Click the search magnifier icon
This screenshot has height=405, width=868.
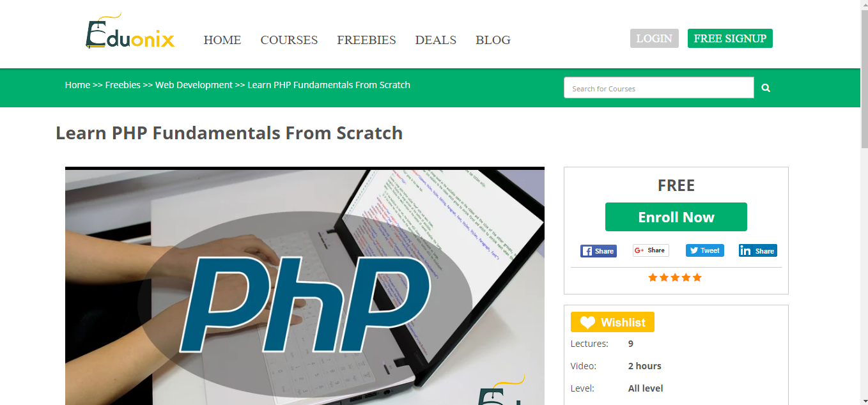coord(766,88)
